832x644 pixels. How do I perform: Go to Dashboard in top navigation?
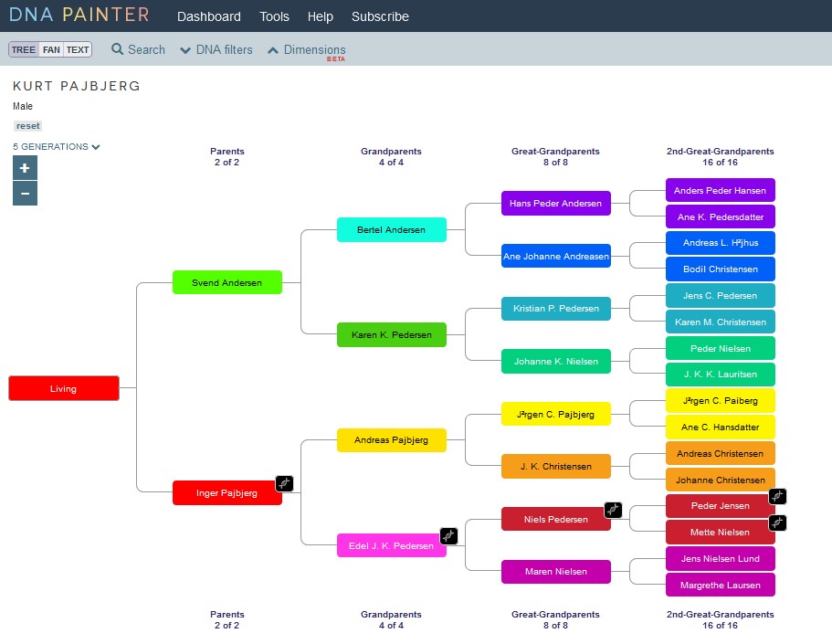click(209, 16)
